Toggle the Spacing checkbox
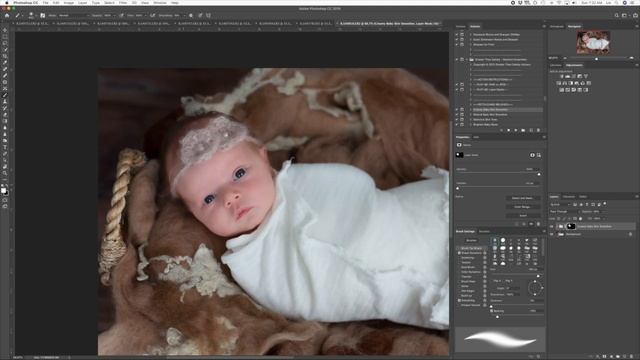Screen dimensions: 640x360 click(x=491, y=311)
